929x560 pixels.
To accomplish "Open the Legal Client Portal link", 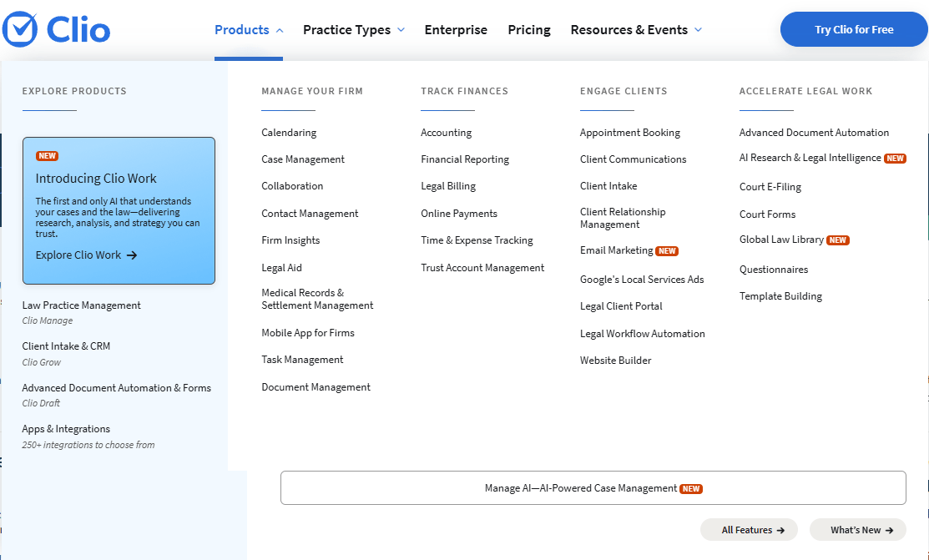I will tap(621, 306).
